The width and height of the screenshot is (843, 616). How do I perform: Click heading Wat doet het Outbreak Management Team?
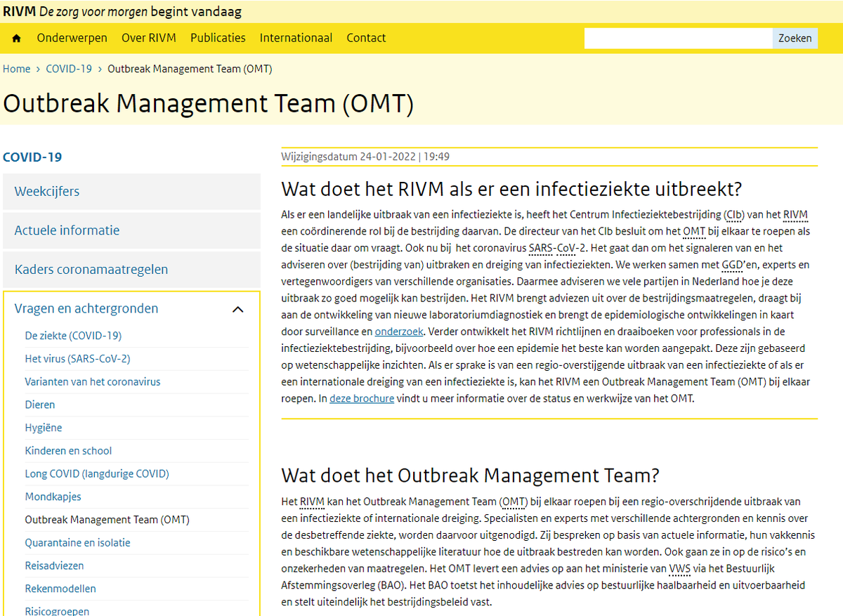[x=470, y=476]
